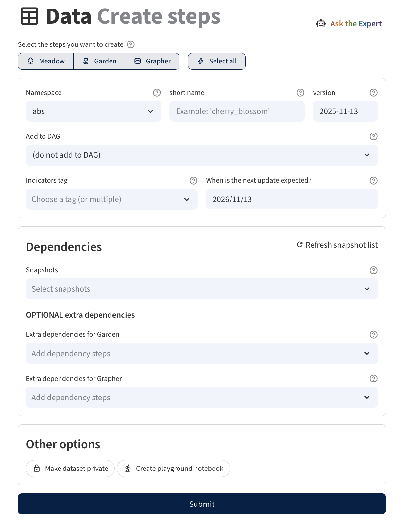Open the Select snapshots dropdown
The height and width of the screenshot is (532, 410).
point(202,289)
